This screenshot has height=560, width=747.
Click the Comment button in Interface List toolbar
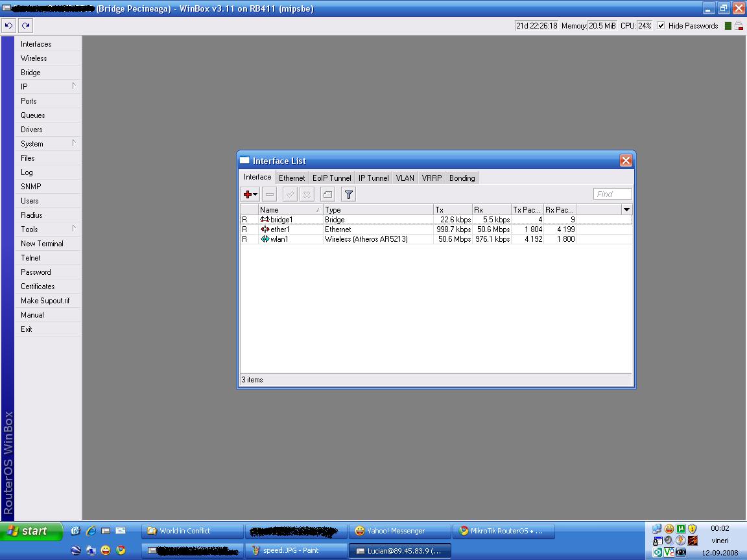(327, 194)
